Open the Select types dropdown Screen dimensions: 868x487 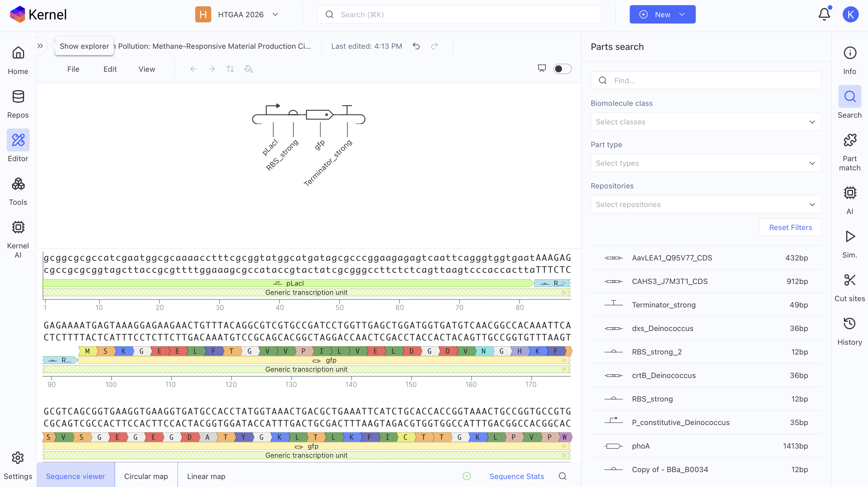tap(706, 163)
